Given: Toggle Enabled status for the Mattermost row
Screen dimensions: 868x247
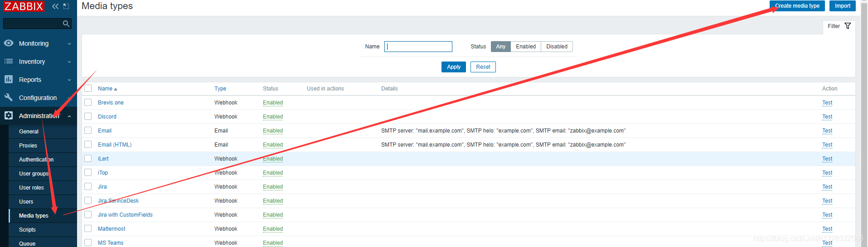Looking at the screenshot, I should click(x=273, y=229).
